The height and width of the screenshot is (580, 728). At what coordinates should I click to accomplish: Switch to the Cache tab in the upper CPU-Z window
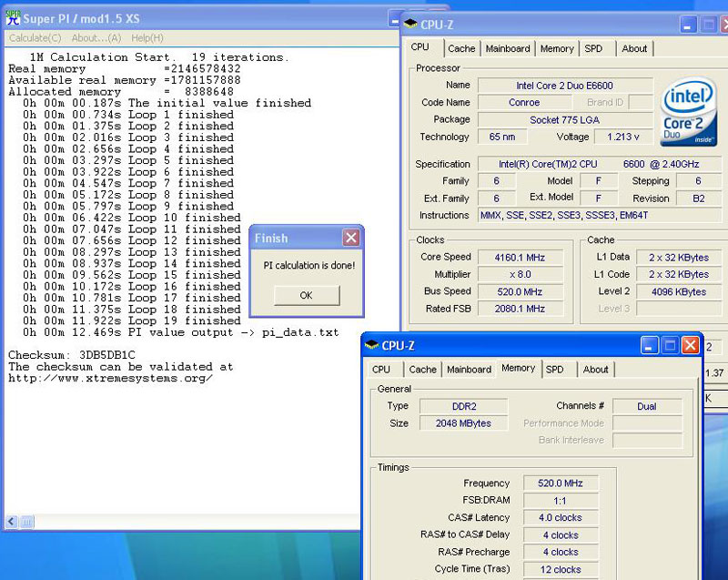(x=461, y=48)
